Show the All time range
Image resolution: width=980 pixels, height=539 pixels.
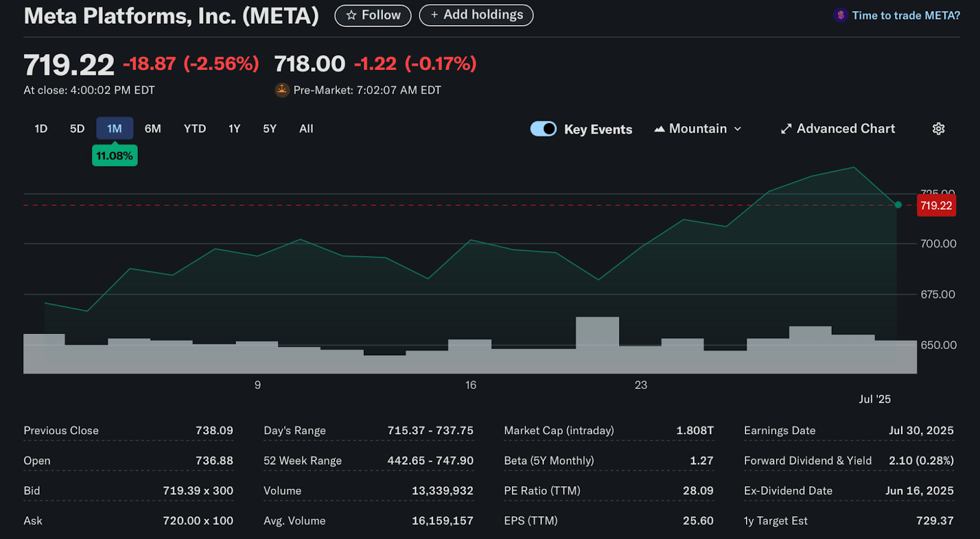pos(306,129)
